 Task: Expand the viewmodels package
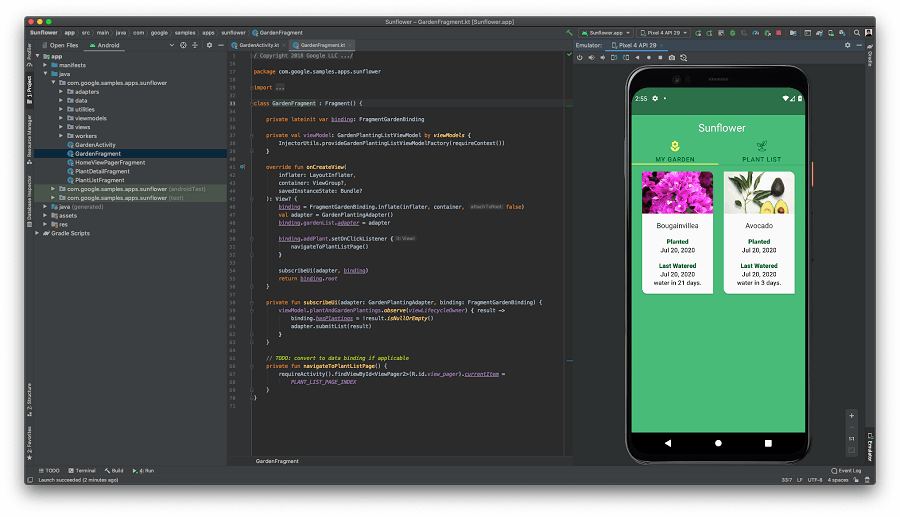pyautogui.click(x=61, y=118)
